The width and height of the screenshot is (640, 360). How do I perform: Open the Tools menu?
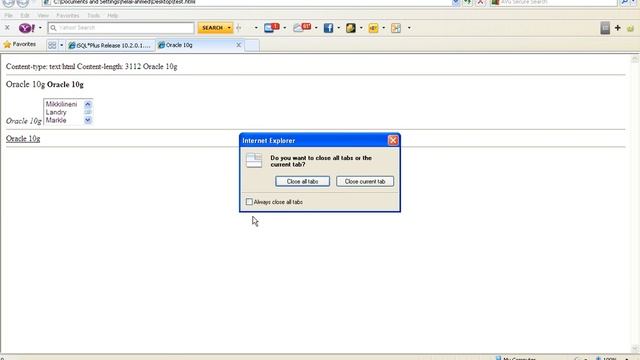(93, 16)
